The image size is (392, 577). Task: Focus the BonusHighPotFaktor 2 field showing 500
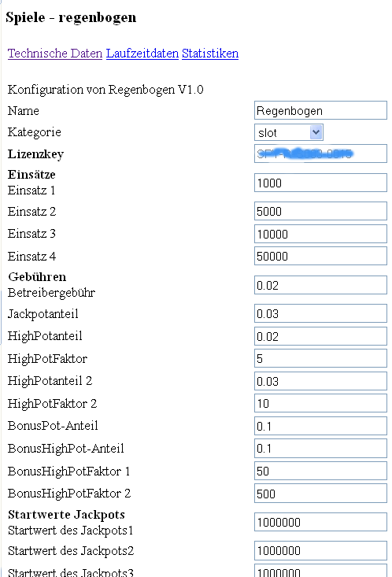[x=320, y=493]
